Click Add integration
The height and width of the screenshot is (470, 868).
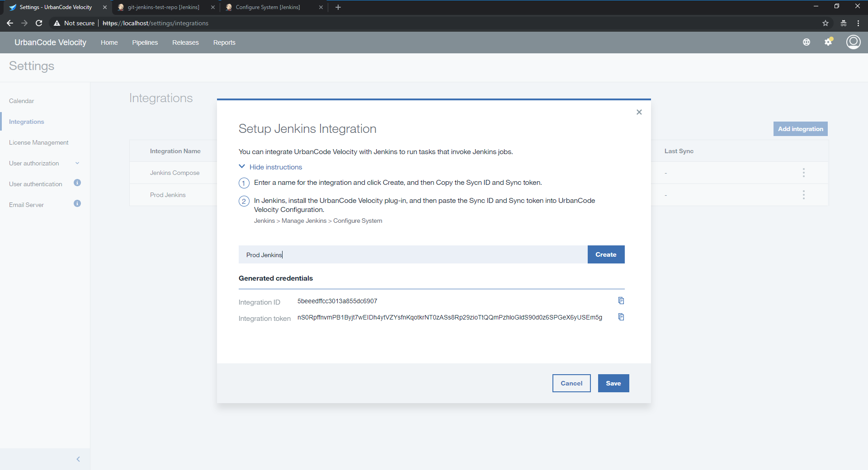point(800,128)
